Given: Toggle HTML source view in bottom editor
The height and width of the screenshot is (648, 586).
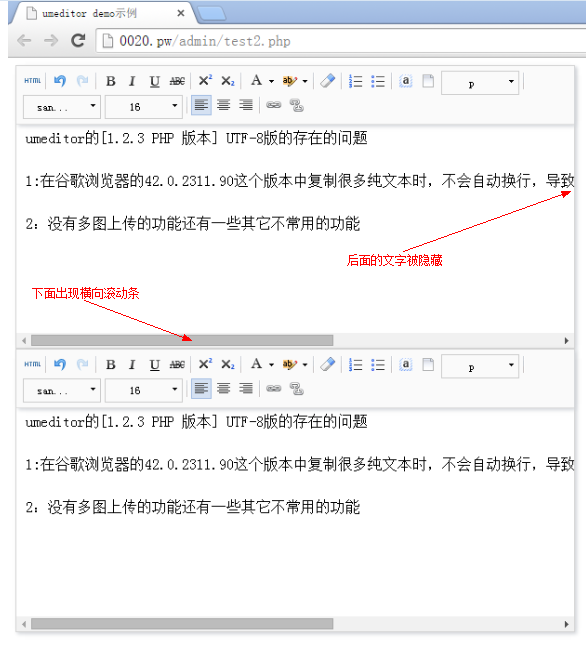Looking at the screenshot, I should click(x=32, y=364).
